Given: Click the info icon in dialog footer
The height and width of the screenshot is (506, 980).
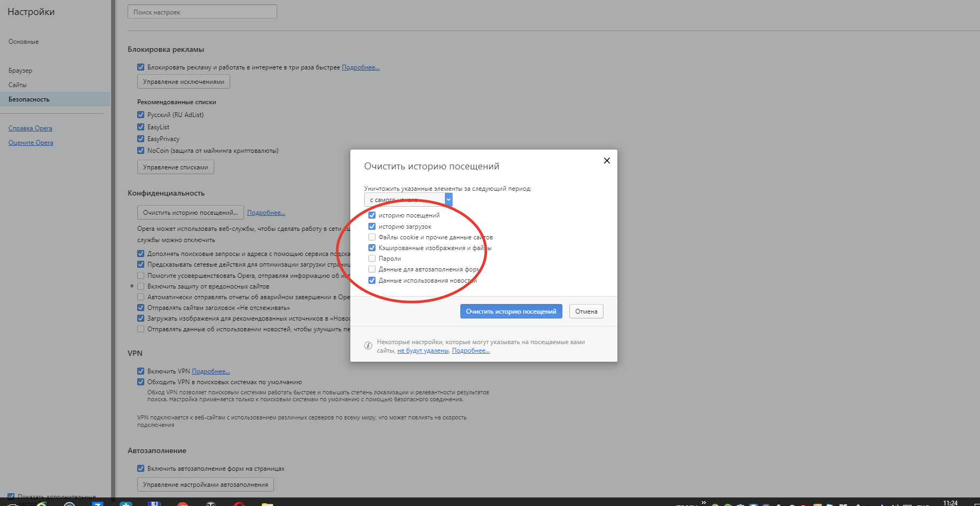Looking at the screenshot, I should coord(368,346).
